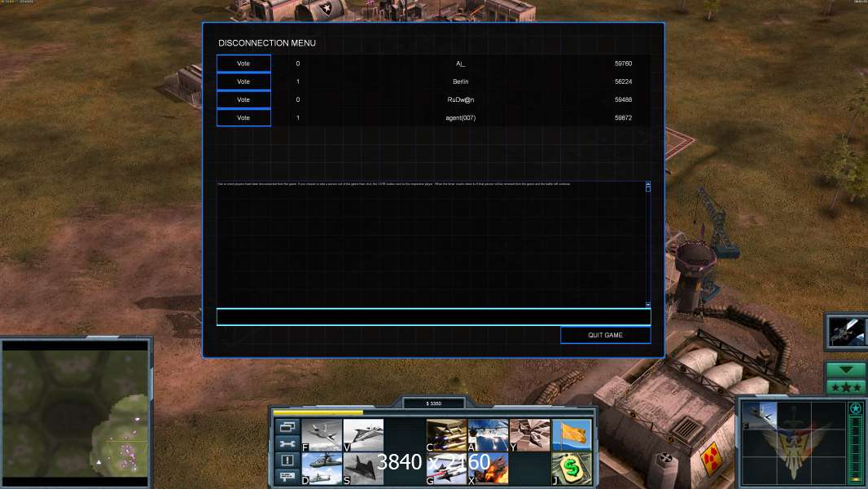Click the orange flag icon
Viewport: 868px width, 489px height.
[x=572, y=434]
